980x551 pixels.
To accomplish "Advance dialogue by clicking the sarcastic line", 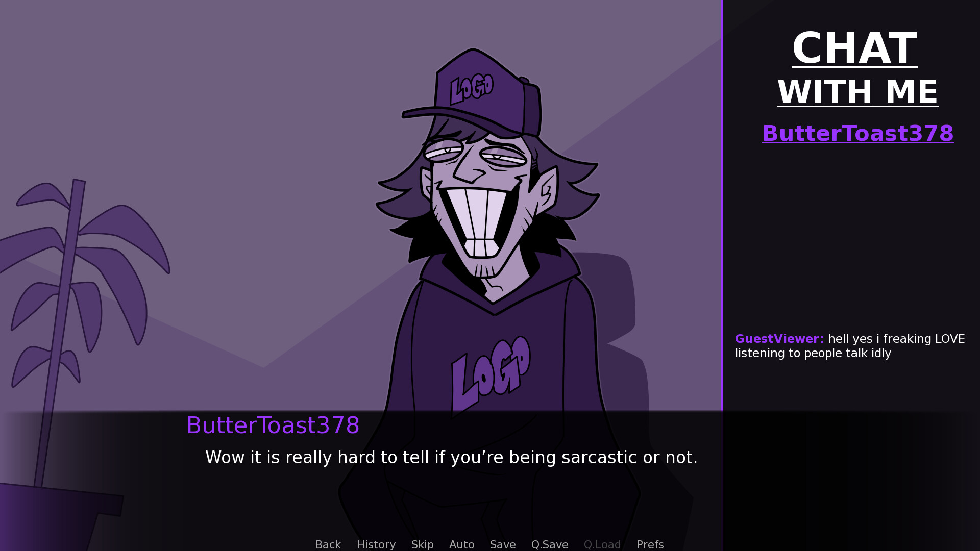I will (451, 457).
